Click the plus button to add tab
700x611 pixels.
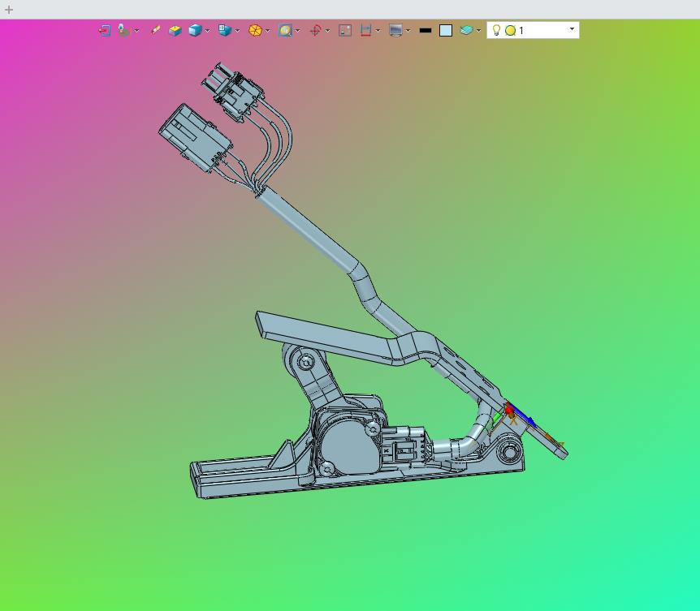click(9, 10)
